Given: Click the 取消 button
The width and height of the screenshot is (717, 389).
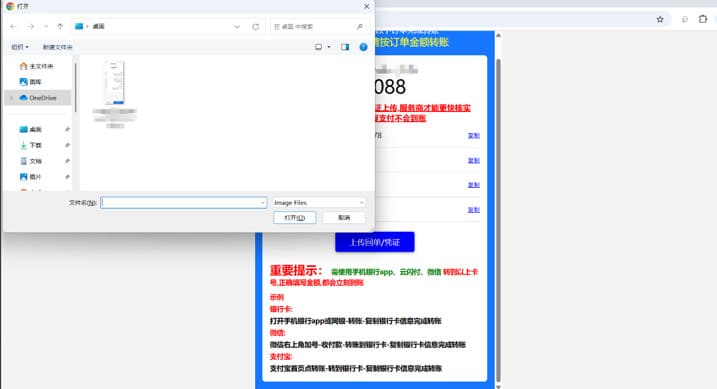Looking at the screenshot, I should coord(344,218).
